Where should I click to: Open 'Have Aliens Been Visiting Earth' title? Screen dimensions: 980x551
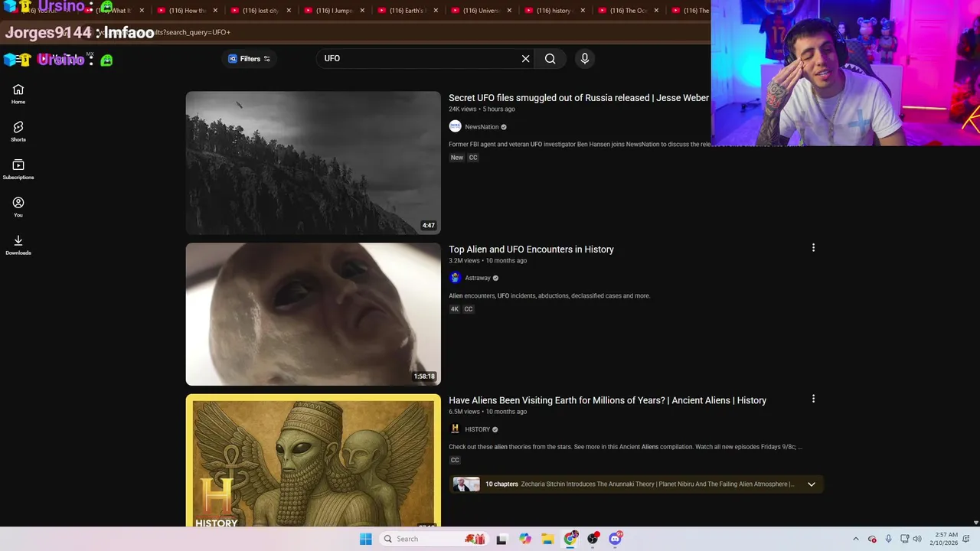pos(607,400)
